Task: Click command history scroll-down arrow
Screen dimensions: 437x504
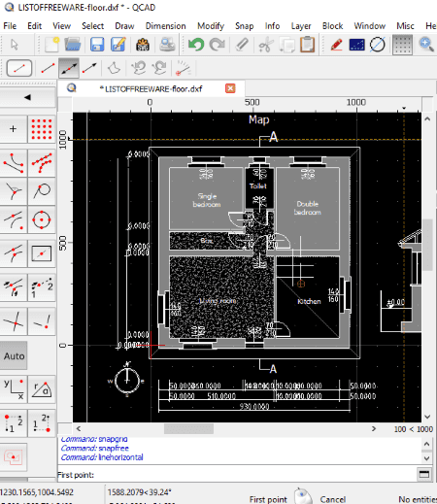Action: click(426, 458)
